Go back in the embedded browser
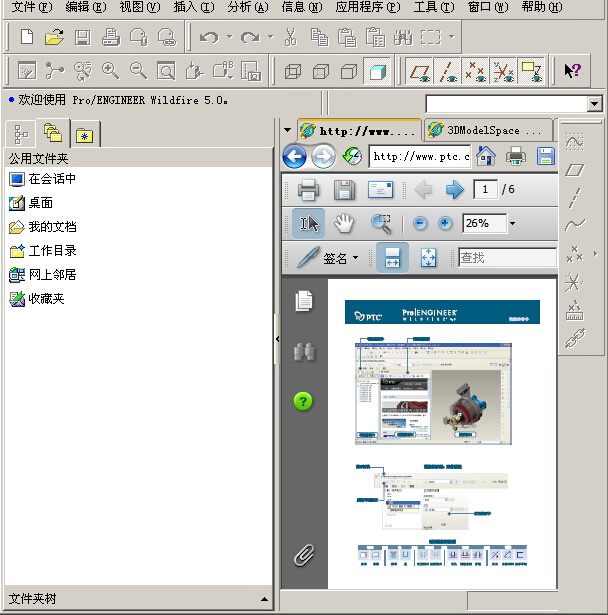Screen dimensions: 608x615 295,157
